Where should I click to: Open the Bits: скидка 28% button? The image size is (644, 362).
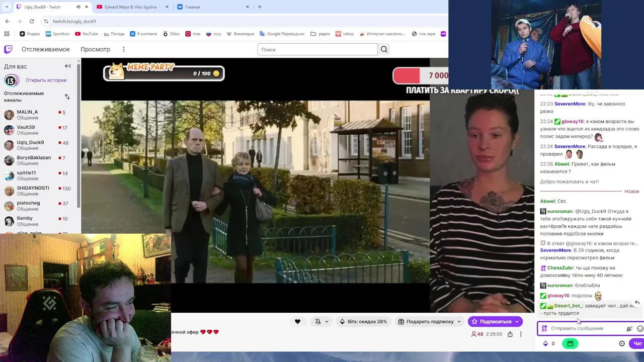(x=363, y=322)
